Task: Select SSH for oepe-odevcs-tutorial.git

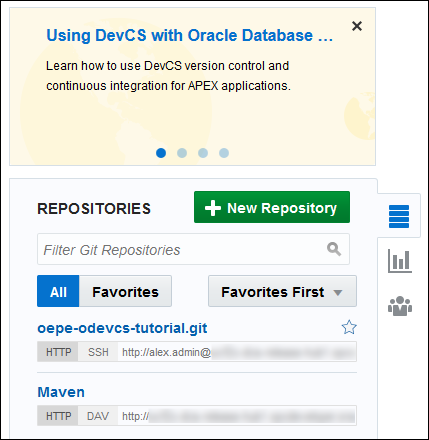Action: [98, 352]
